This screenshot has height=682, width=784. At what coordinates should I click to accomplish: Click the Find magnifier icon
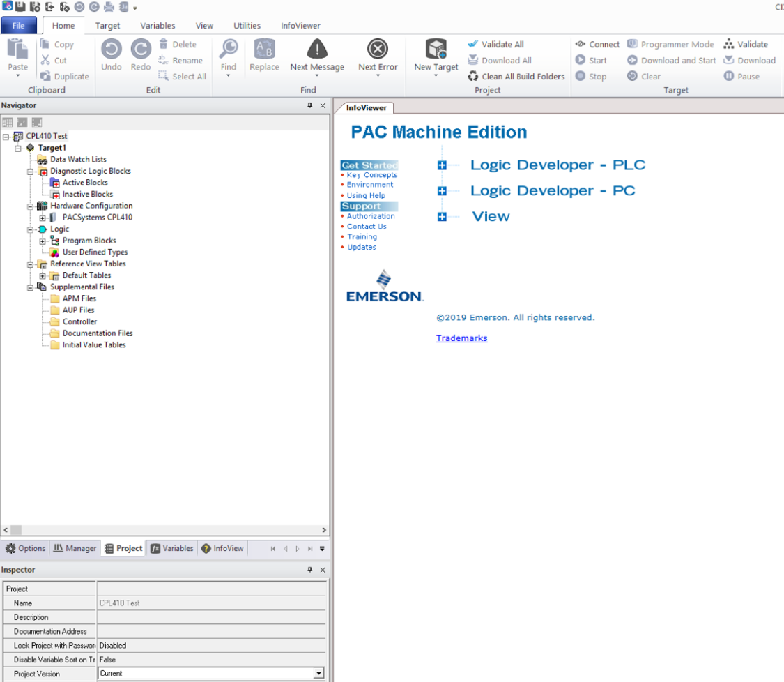(x=229, y=49)
